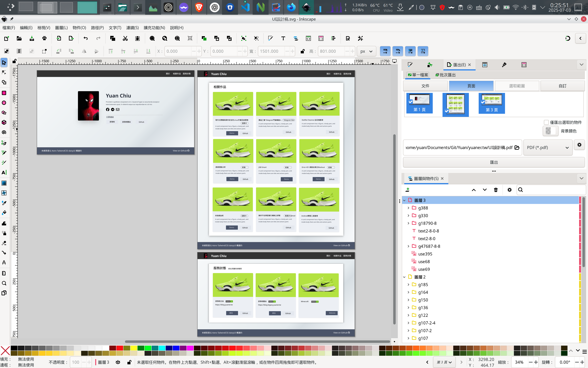Open the 檔案(F) menu
The image size is (588, 368).
point(9,28)
